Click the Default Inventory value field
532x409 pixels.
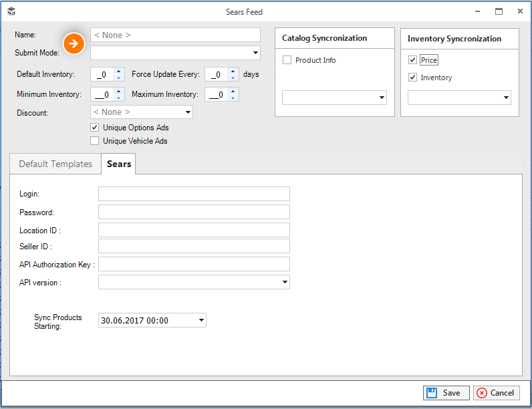point(102,74)
